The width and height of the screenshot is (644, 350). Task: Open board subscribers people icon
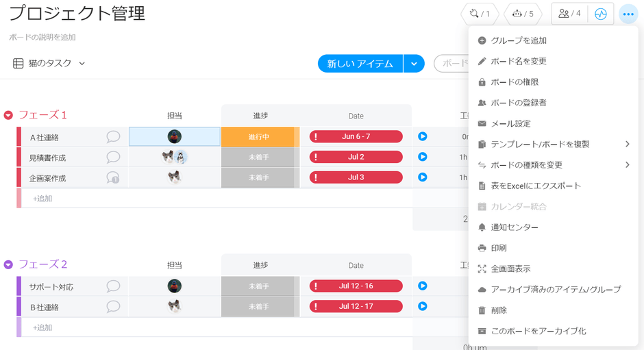pyautogui.click(x=569, y=14)
